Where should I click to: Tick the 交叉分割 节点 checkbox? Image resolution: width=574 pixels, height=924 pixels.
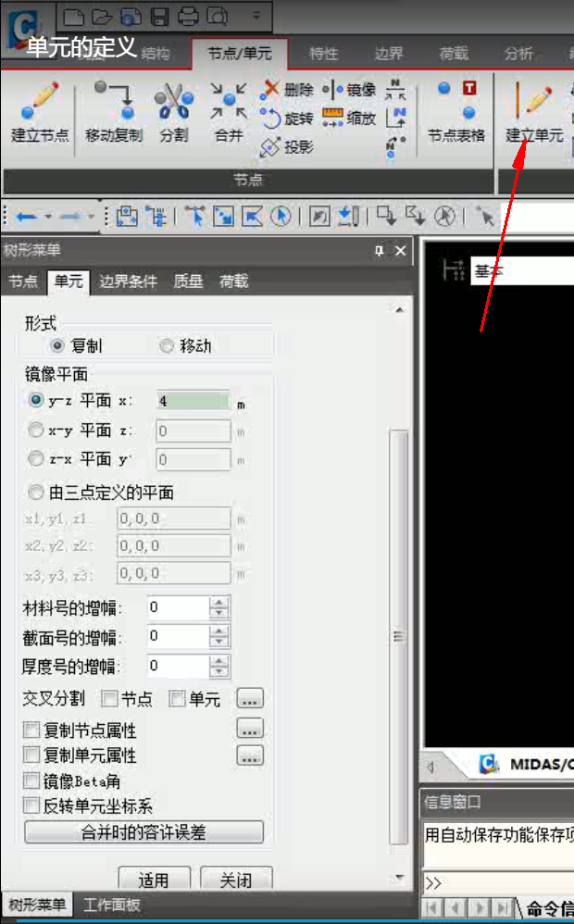coord(109,699)
